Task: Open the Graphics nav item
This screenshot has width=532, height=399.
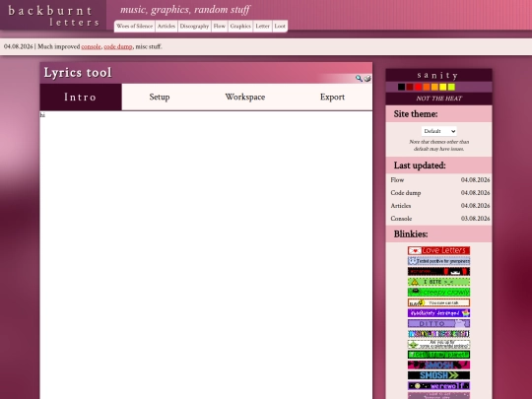Action: tap(240, 27)
